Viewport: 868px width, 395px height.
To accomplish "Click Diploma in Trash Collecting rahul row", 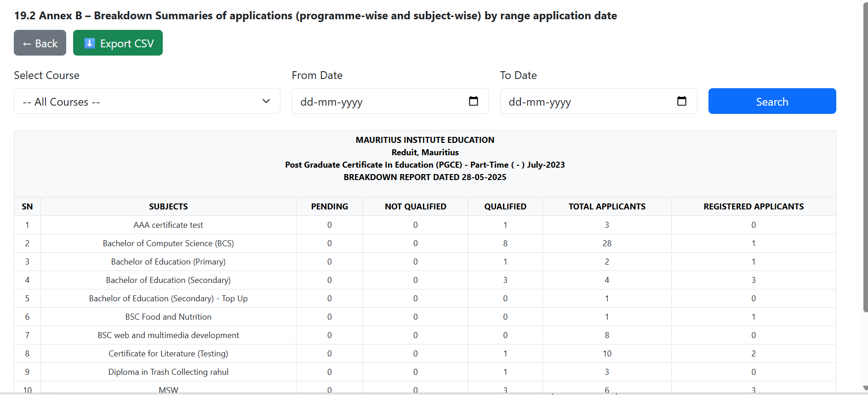I will pyautogui.click(x=168, y=372).
